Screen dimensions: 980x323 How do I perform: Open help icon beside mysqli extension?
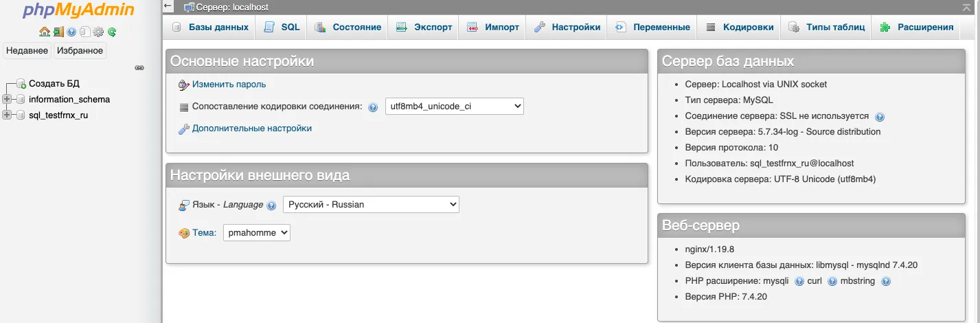[799, 281]
